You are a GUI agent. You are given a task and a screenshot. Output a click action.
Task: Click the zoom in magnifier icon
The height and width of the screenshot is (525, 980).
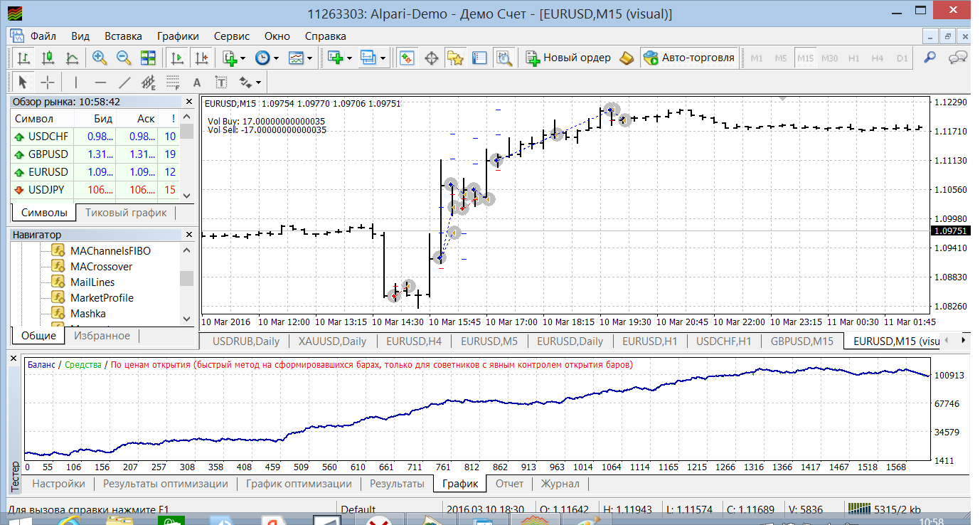(x=99, y=58)
